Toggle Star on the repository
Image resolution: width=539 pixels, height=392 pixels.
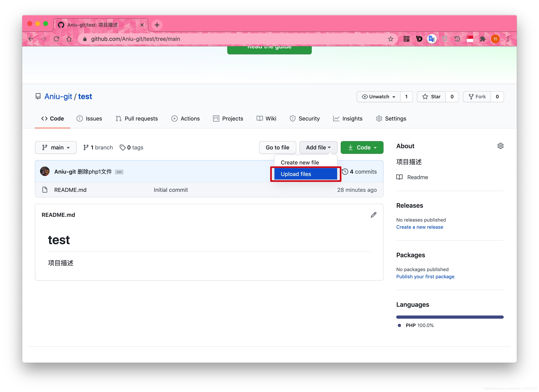[431, 97]
